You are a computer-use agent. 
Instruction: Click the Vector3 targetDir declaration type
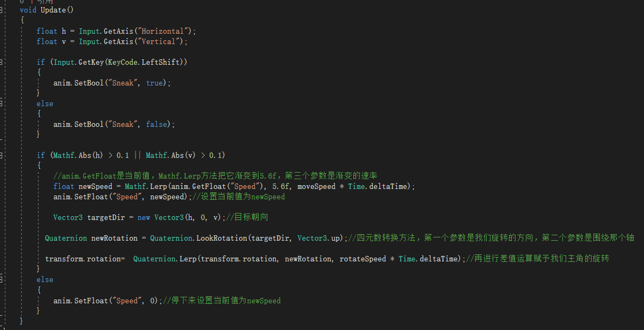click(x=68, y=217)
